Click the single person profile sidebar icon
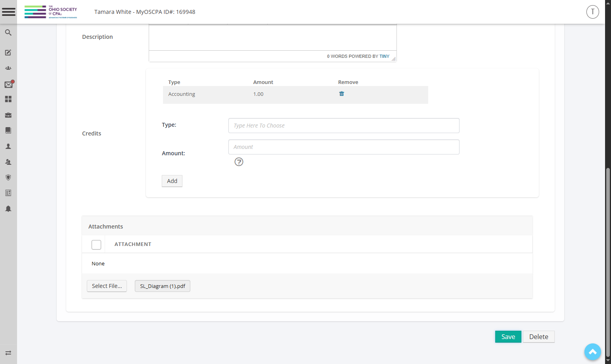Viewport: 611px width, 364px height. point(8,146)
